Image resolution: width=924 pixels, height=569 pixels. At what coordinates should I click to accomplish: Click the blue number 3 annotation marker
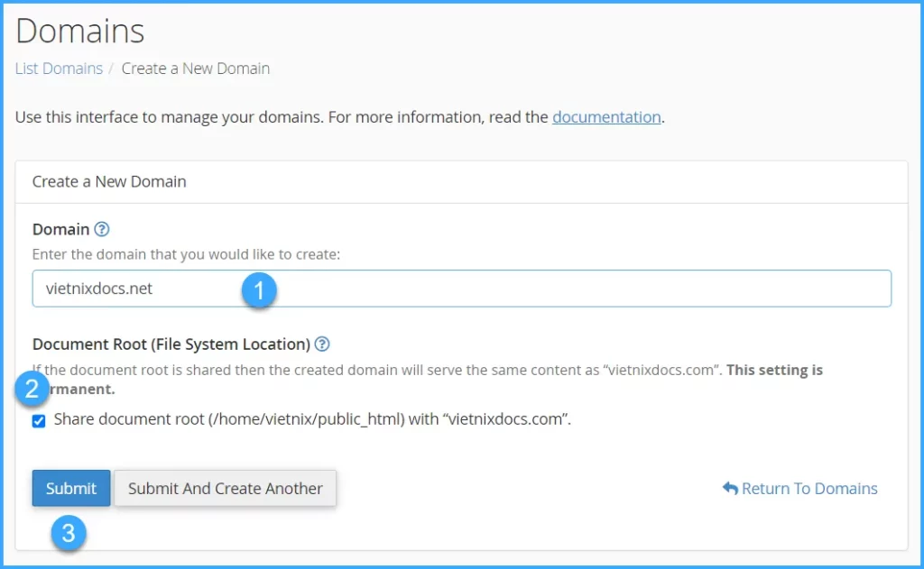click(69, 533)
